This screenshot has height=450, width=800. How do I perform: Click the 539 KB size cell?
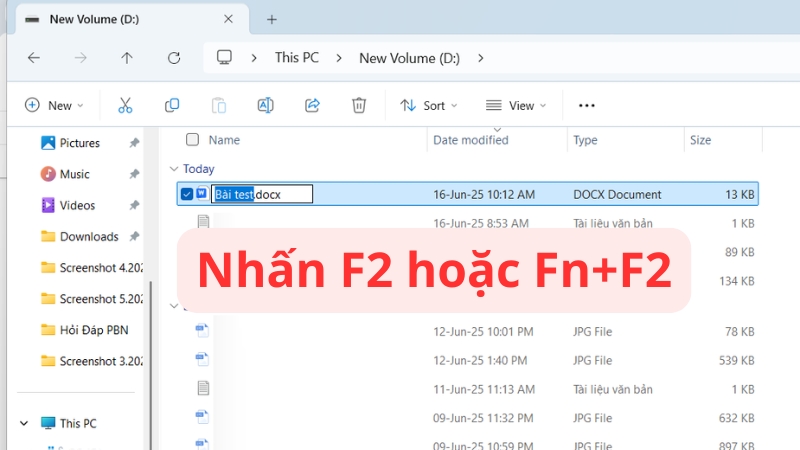(x=736, y=360)
